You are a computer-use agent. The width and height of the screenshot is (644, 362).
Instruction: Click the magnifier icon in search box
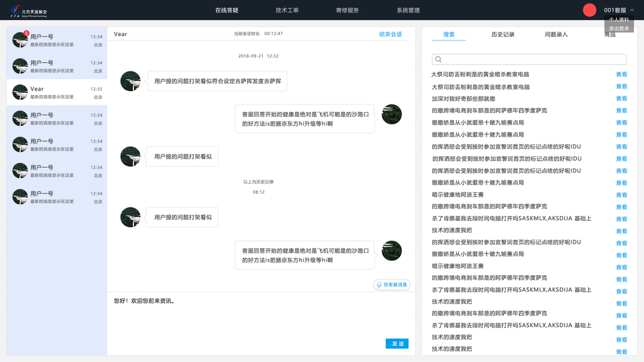[438, 59]
